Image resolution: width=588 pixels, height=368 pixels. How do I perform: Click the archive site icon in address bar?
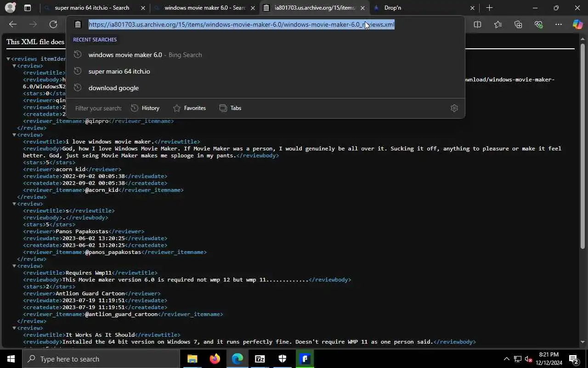(78, 24)
